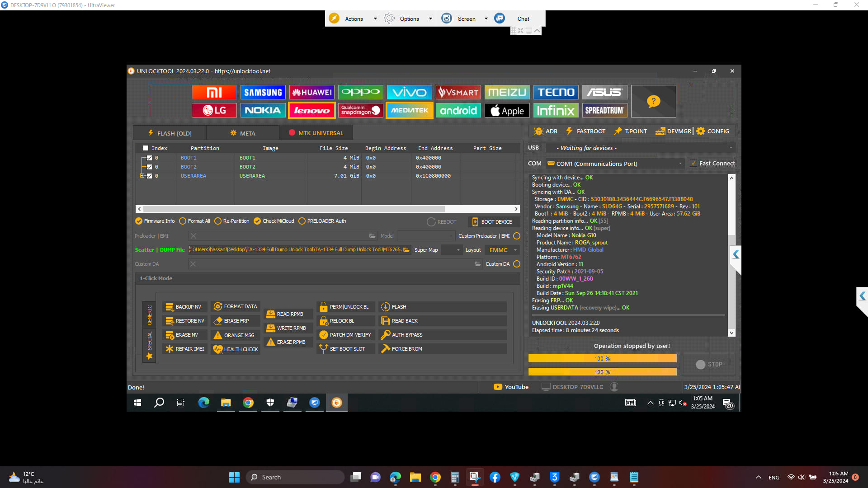Open the CONFIG tab
Image resolution: width=868 pixels, height=488 pixels.
pos(713,131)
